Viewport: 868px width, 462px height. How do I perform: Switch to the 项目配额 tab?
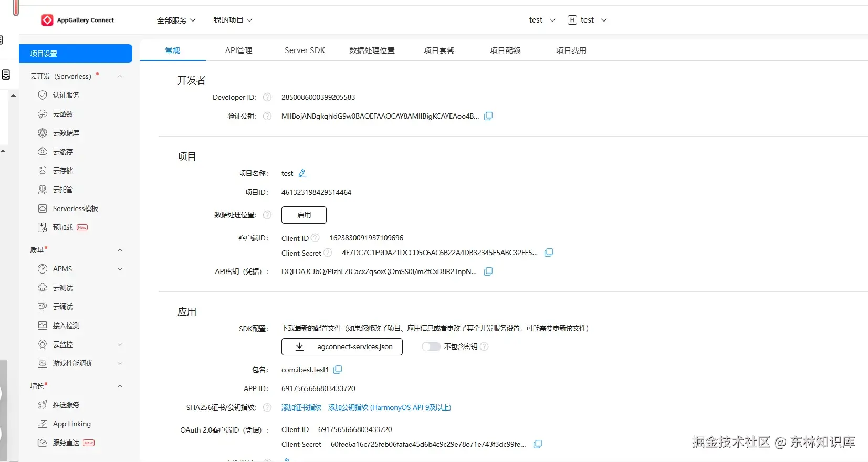(x=505, y=50)
